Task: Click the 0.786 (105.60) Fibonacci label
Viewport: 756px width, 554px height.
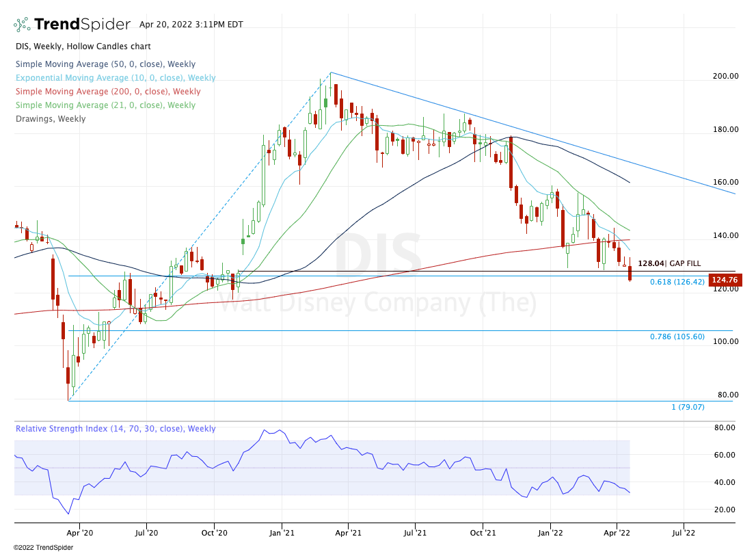Action: [x=677, y=337]
